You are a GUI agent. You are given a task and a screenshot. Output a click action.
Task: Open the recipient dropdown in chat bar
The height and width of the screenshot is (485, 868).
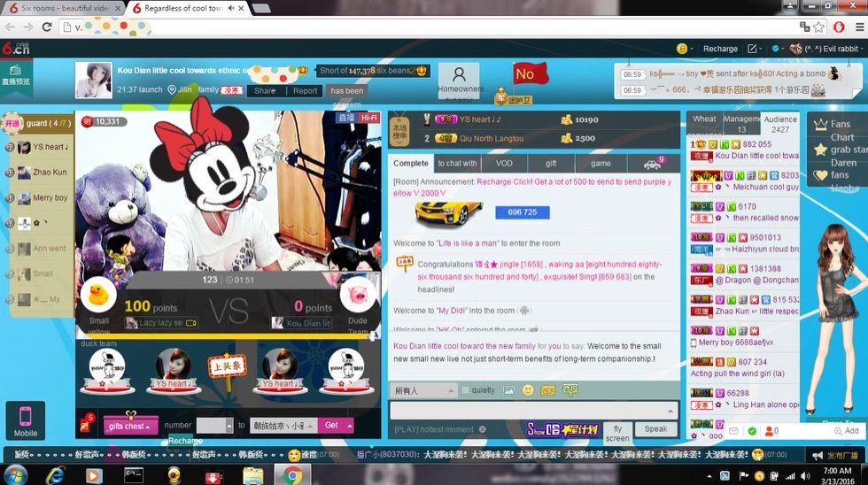point(423,390)
